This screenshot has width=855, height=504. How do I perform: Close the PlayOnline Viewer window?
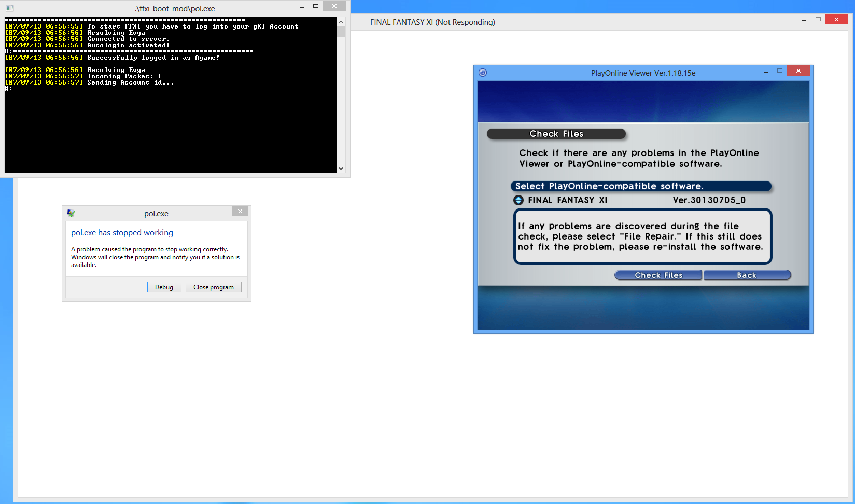point(798,71)
